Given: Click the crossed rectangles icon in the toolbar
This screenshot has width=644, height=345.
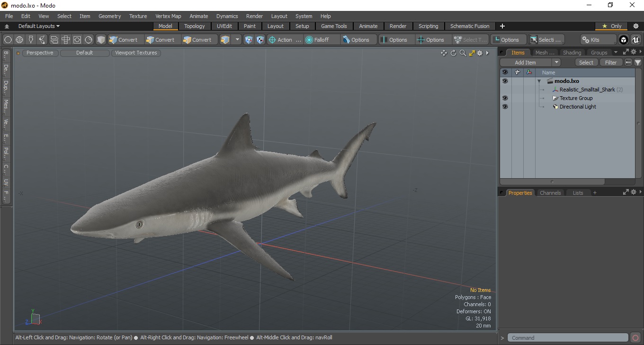Looking at the screenshot, I should click(x=66, y=40).
